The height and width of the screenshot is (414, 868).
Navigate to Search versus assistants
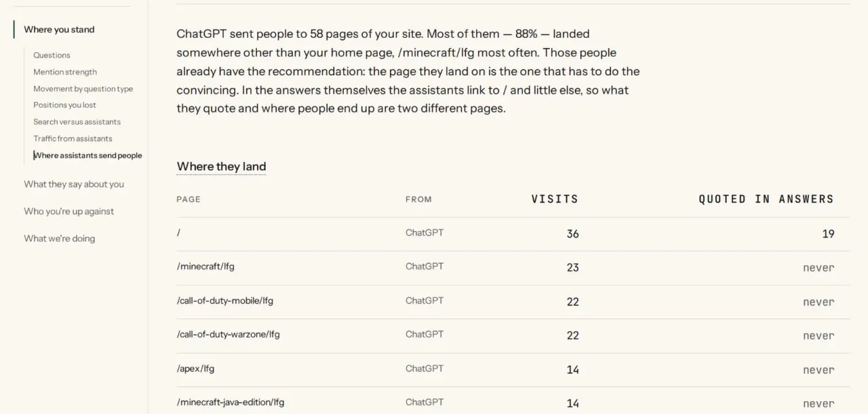click(x=77, y=122)
